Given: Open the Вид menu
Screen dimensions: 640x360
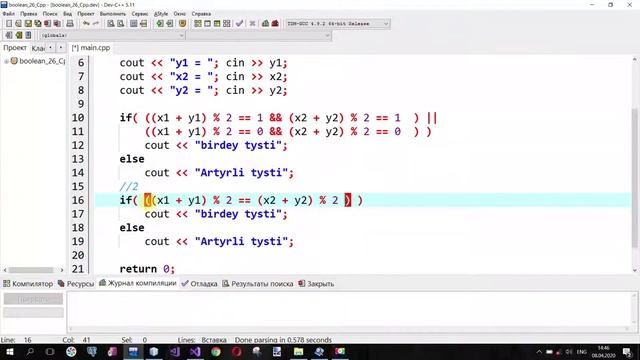Looking at the screenshot, I should click(x=67, y=14).
